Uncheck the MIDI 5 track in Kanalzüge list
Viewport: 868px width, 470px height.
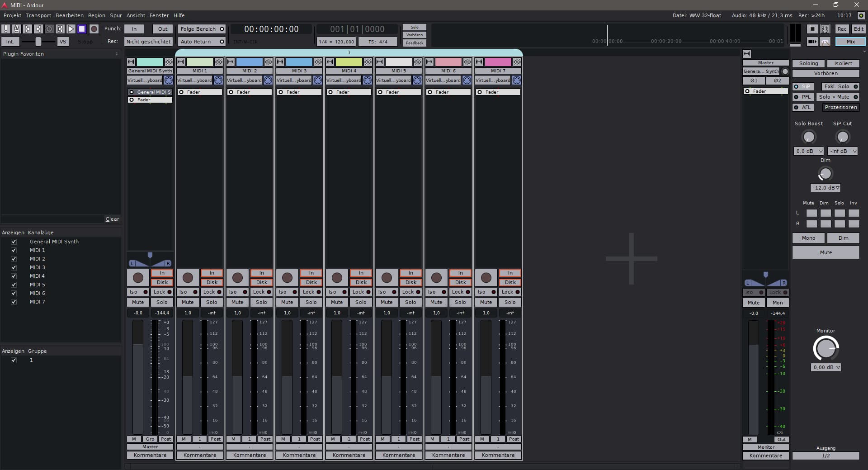pyautogui.click(x=14, y=285)
